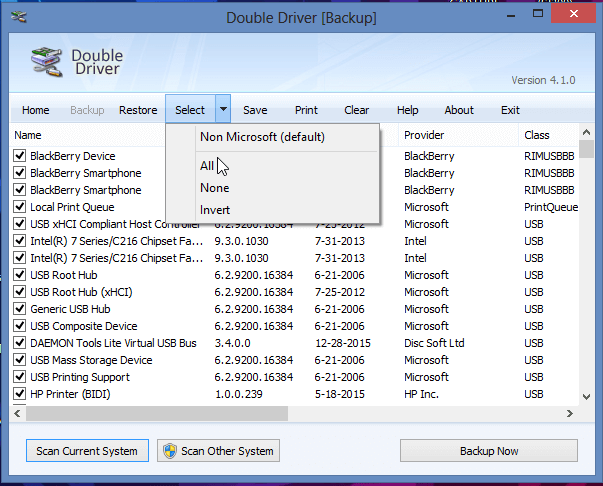The image size is (603, 486).
Task: Click the Scan Other System button
Action: click(218, 451)
